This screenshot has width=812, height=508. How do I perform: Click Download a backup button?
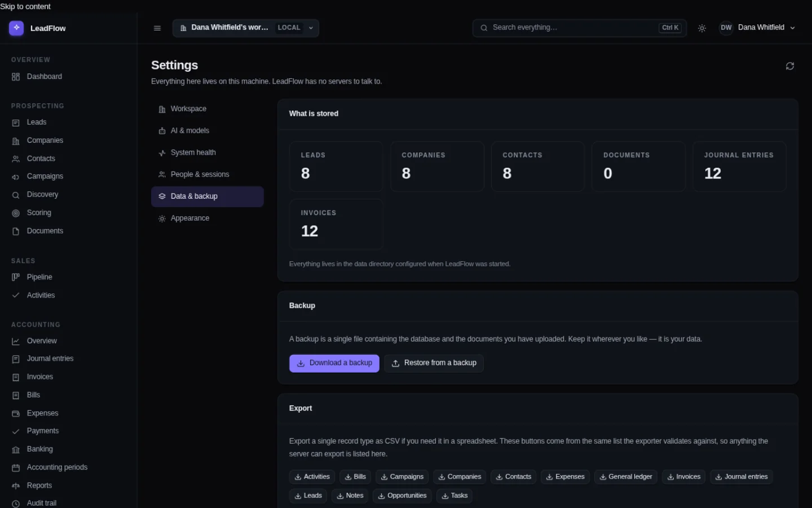(334, 364)
